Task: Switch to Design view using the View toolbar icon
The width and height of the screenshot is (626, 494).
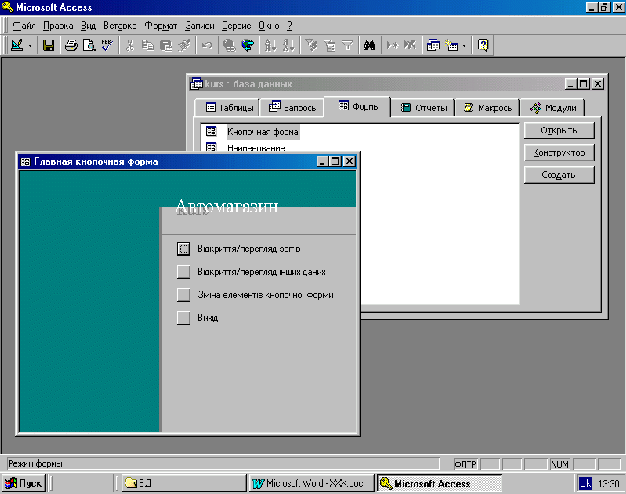Action: point(17,46)
